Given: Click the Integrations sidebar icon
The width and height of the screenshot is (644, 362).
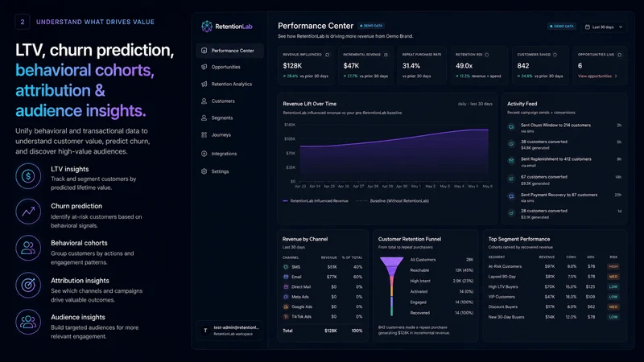Looking at the screenshot, I should pyautogui.click(x=204, y=154).
